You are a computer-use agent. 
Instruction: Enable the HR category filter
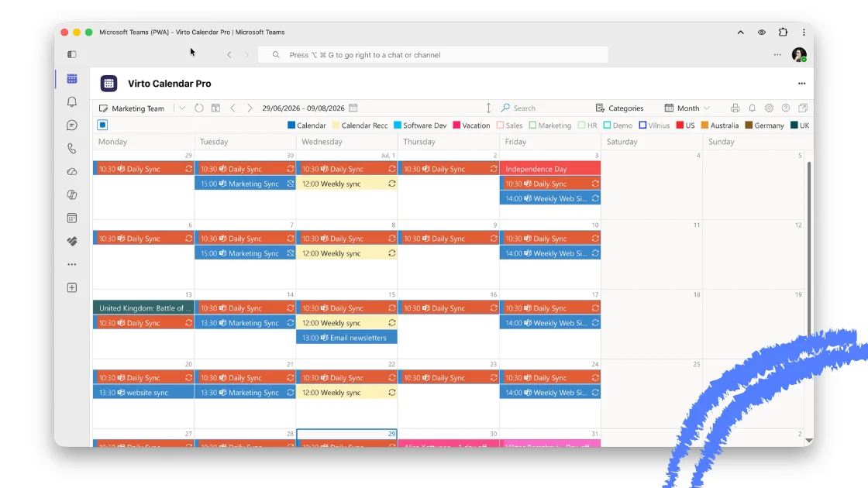point(587,125)
